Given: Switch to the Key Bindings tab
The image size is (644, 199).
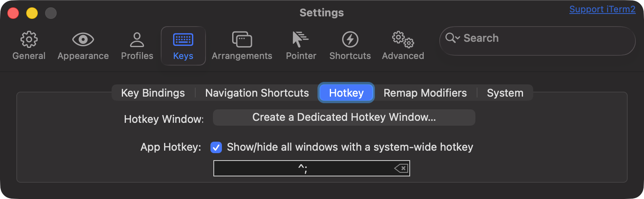Looking at the screenshot, I should click(153, 93).
